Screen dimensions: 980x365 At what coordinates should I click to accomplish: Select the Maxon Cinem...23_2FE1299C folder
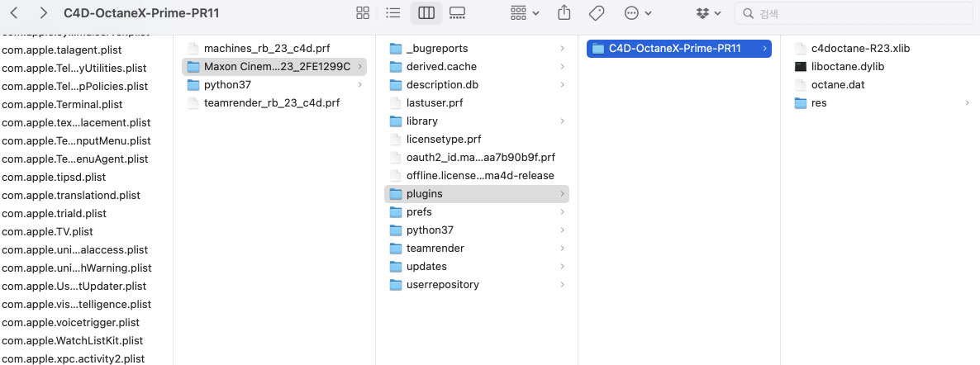[274, 66]
